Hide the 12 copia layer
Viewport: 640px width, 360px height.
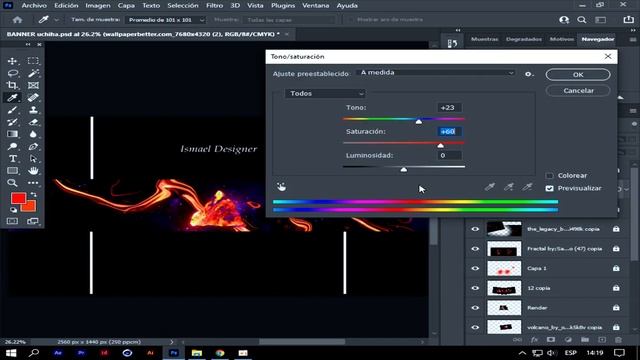[x=475, y=288]
